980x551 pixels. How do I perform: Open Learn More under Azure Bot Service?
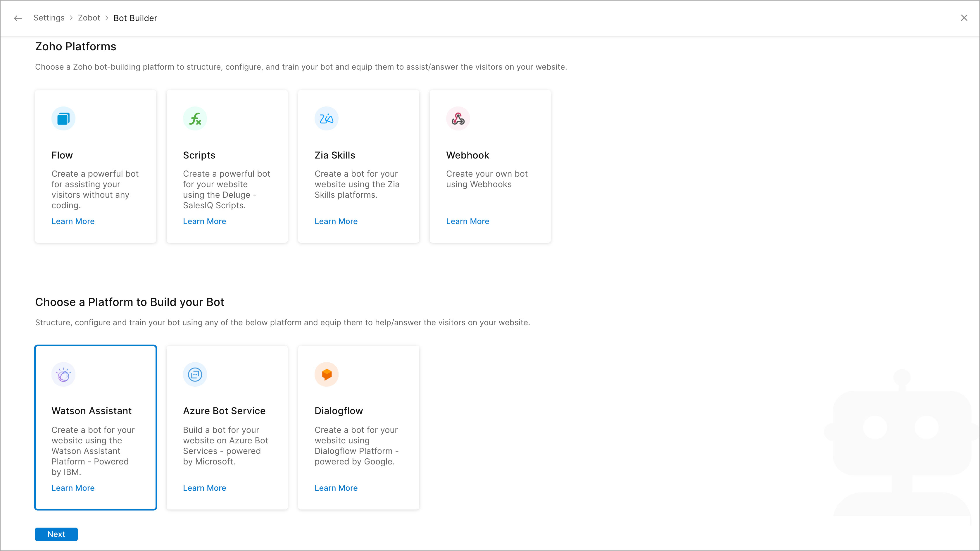coord(204,488)
